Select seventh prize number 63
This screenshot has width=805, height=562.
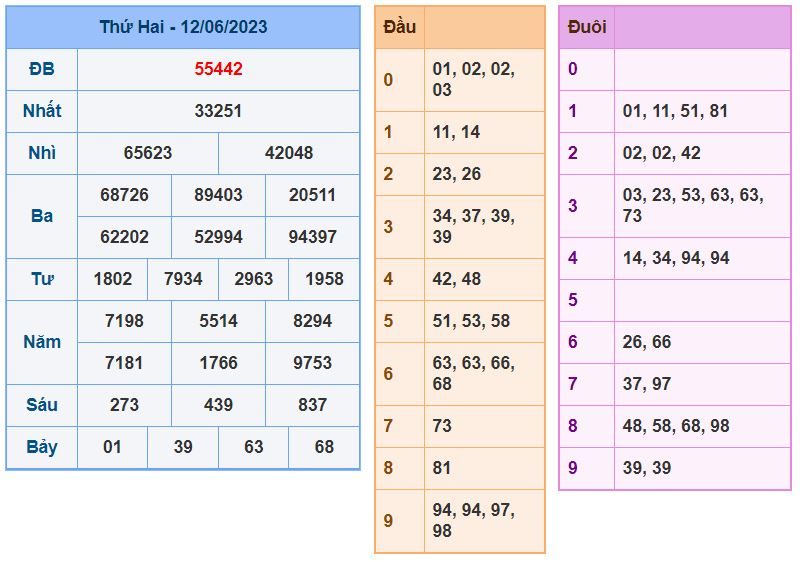click(254, 447)
